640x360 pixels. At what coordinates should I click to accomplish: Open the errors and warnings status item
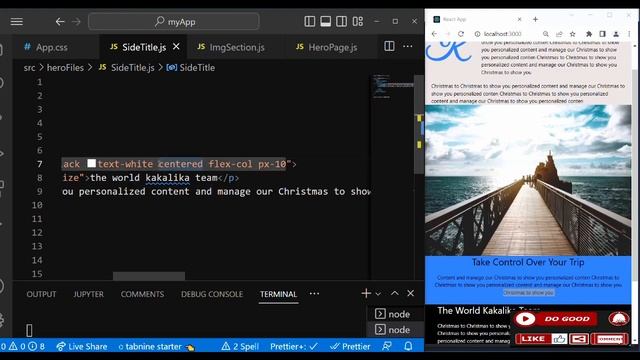[x=24, y=347]
